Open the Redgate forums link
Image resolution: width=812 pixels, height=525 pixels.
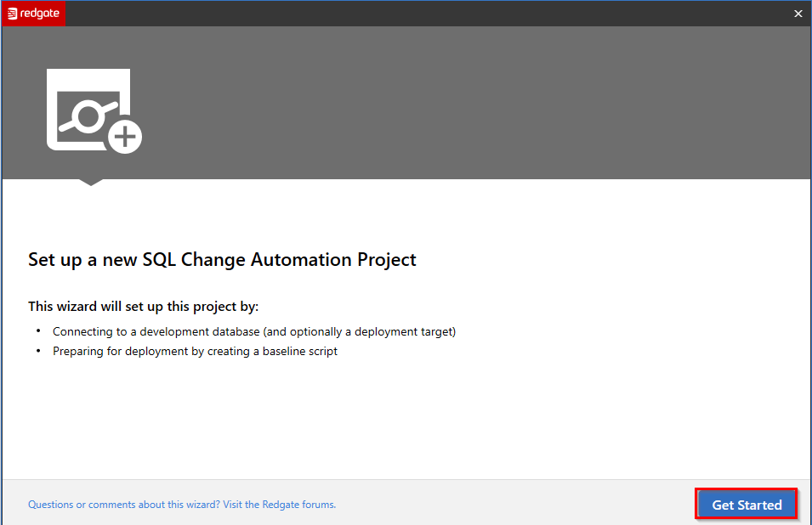(x=182, y=505)
